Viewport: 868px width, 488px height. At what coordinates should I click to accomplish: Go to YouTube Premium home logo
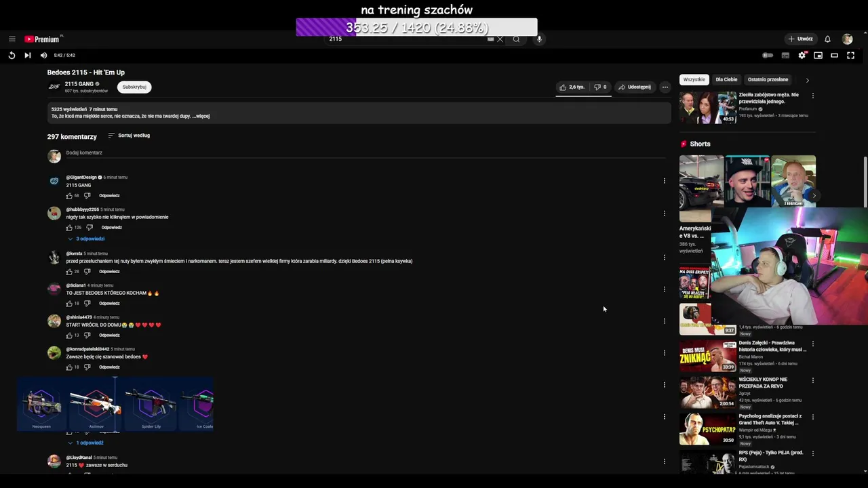tap(42, 39)
